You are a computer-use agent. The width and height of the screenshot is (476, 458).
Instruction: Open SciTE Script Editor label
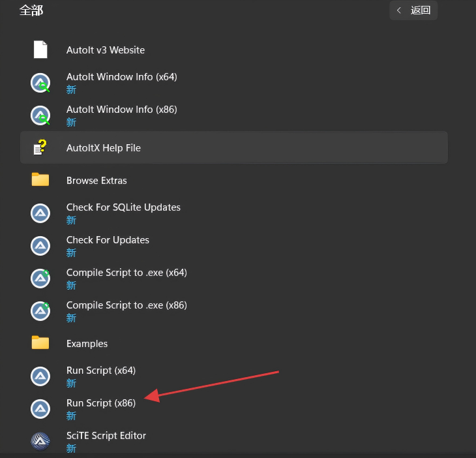106,436
